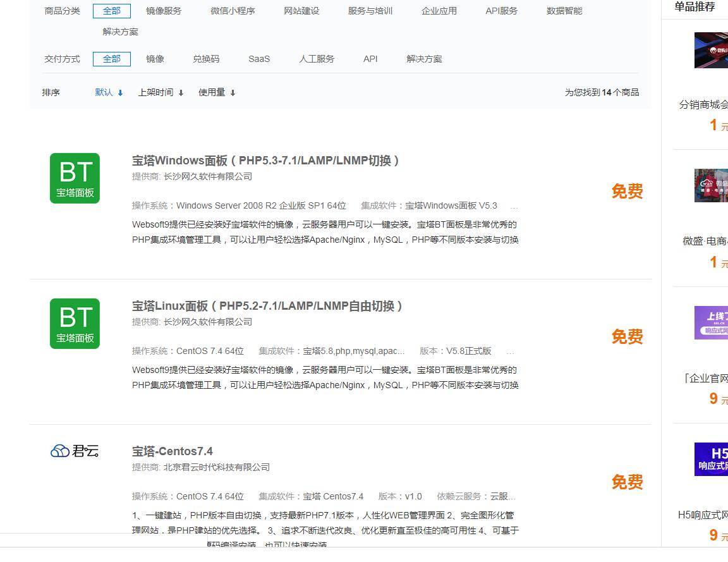The image size is (728, 562).
Task: Filter category by 微信小程序
Action: 233,11
